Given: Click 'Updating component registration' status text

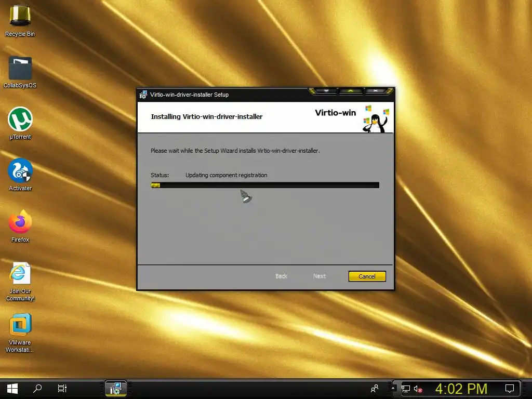Looking at the screenshot, I should coord(227,176).
